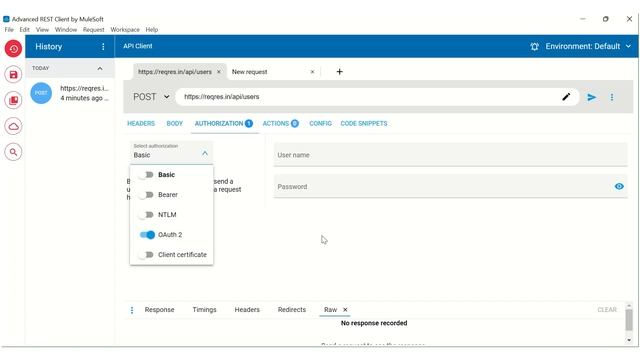Open the Projects sidebar icon
This screenshot has height=360, width=640.
(13, 100)
